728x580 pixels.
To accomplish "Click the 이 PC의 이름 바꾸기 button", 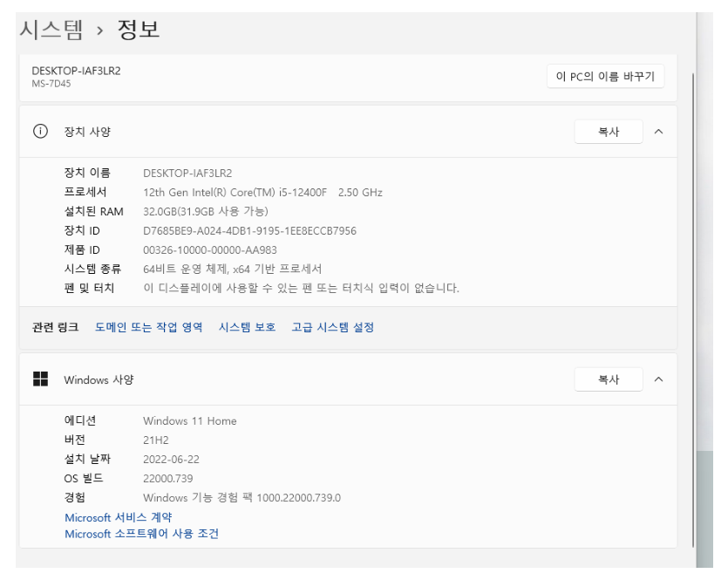I will (x=605, y=76).
